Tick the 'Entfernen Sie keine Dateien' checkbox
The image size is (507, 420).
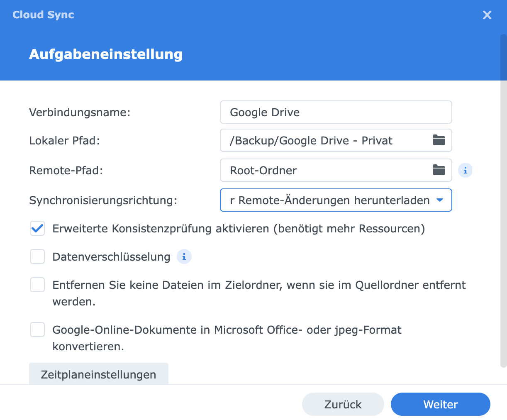tap(37, 285)
